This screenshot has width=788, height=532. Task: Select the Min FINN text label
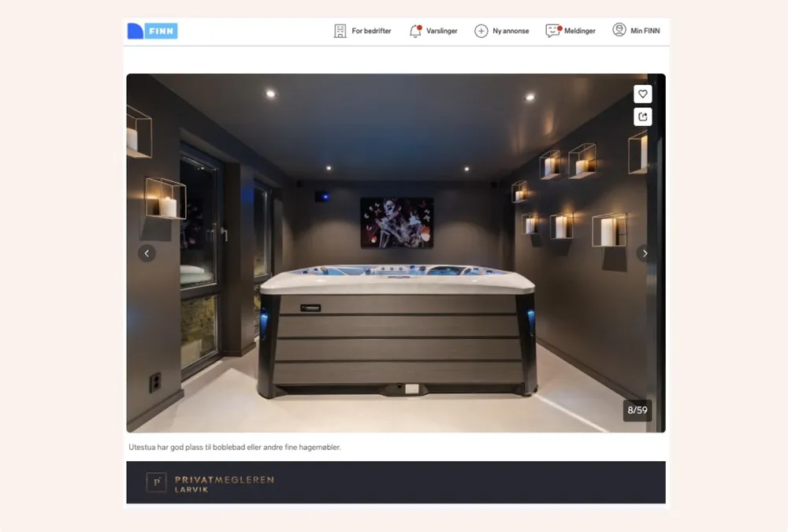point(645,31)
